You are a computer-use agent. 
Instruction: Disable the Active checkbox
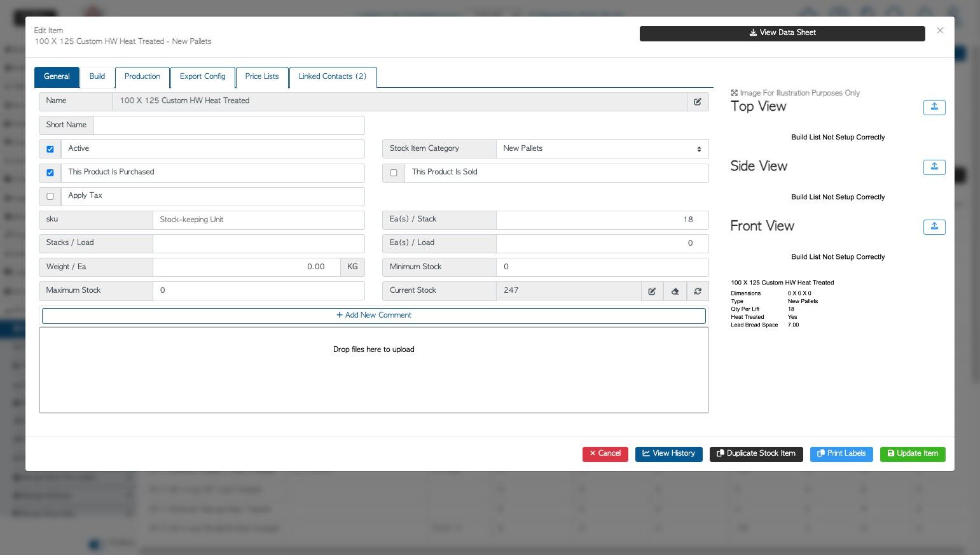[50, 148]
